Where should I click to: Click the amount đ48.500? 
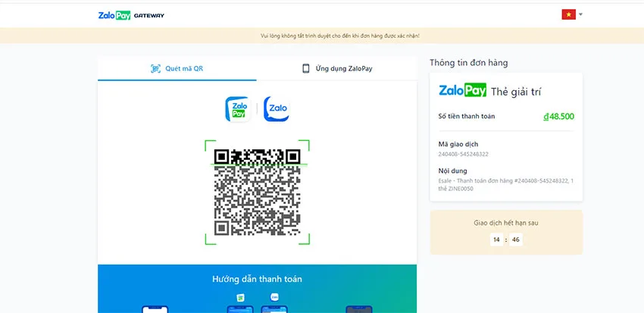coord(558,117)
